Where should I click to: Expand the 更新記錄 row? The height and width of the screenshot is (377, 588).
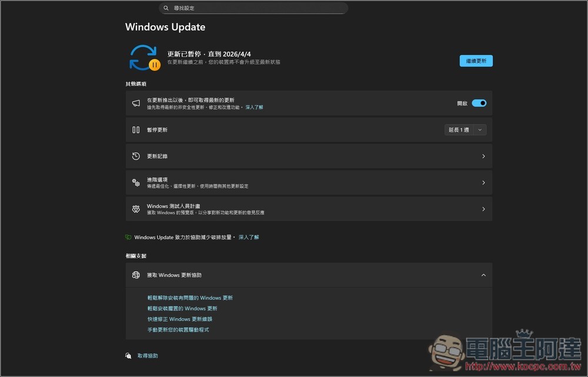coord(483,156)
